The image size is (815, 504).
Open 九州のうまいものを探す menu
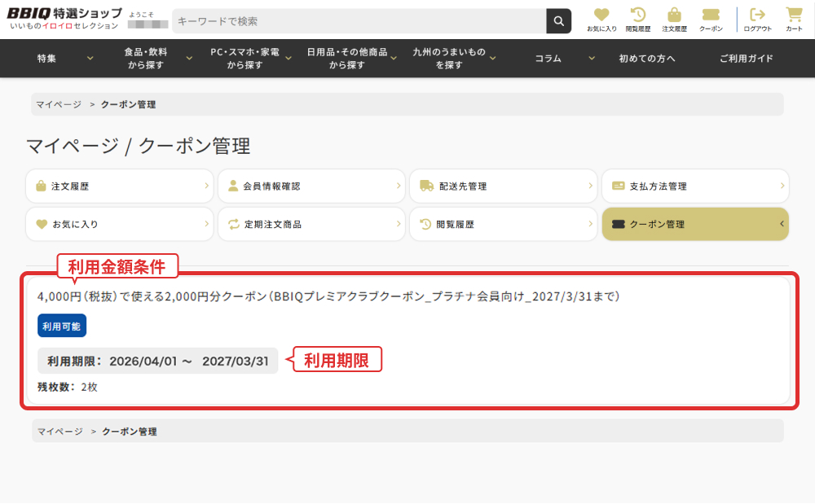[449, 59]
